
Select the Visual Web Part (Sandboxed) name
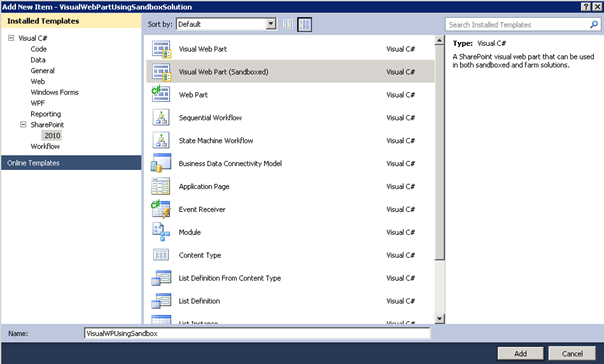[223, 72]
